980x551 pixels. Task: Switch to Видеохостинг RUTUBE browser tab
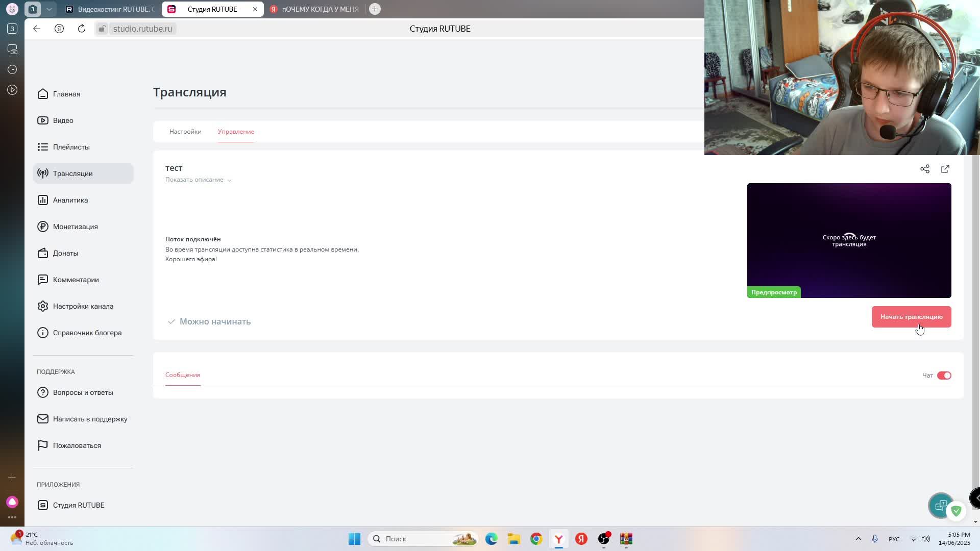(110, 9)
